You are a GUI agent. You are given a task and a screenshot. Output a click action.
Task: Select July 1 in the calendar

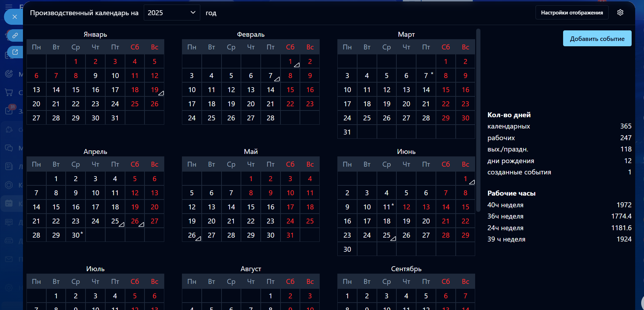[x=56, y=296]
